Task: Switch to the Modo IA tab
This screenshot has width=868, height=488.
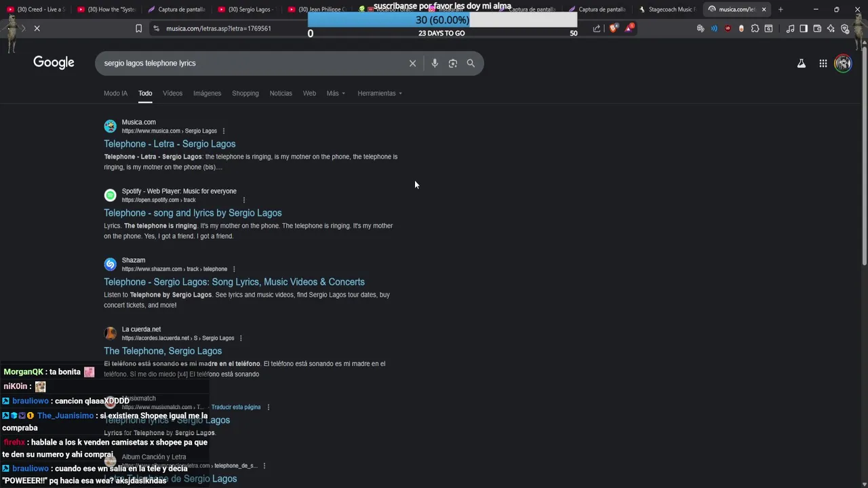Action: pyautogui.click(x=115, y=93)
